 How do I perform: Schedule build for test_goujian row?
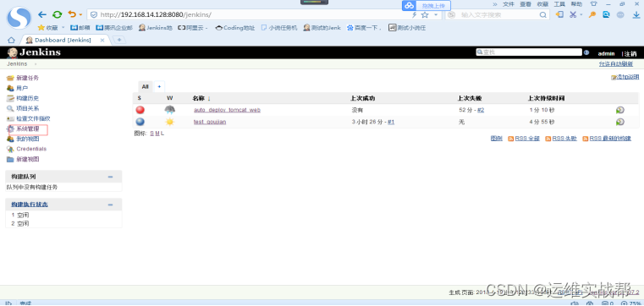coord(619,122)
